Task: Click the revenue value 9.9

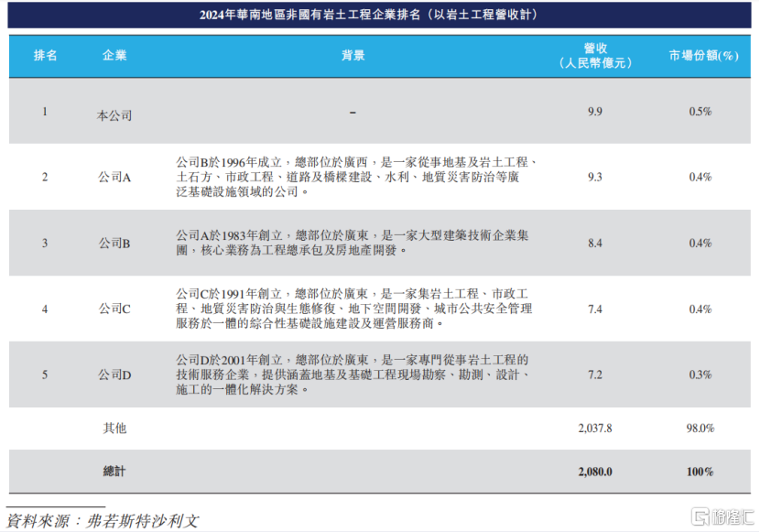Action: tap(595, 112)
